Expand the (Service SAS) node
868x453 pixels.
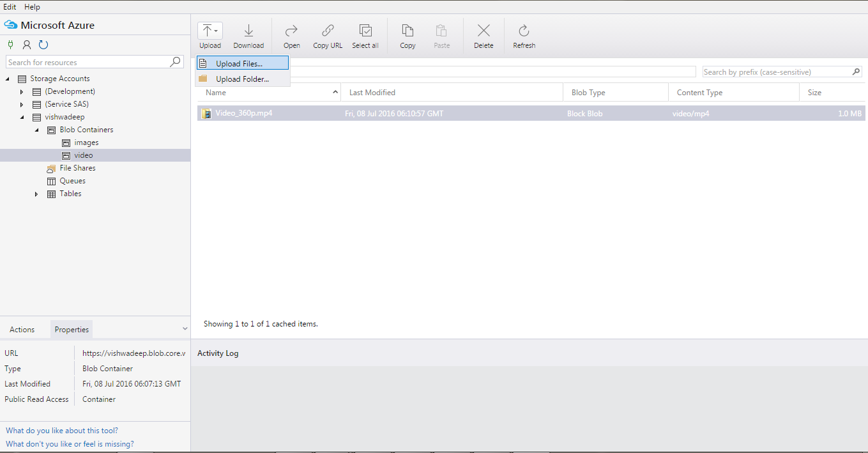point(22,105)
